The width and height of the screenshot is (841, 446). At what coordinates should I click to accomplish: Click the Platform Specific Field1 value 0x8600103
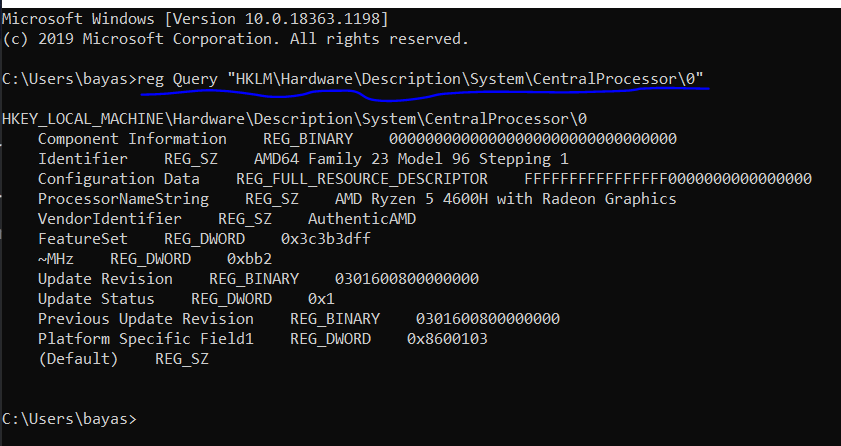point(447,339)
